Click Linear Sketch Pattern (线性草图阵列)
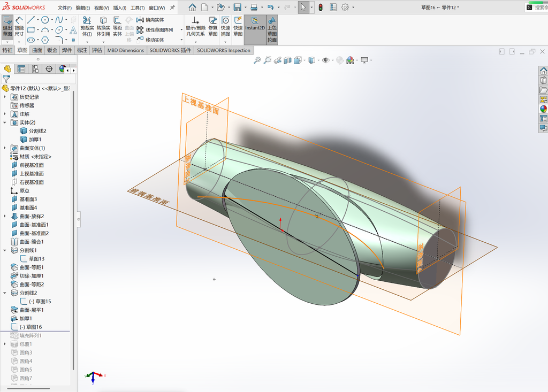Image resolution: width=548 pixels, height=392 pixels. coord(155,30)
